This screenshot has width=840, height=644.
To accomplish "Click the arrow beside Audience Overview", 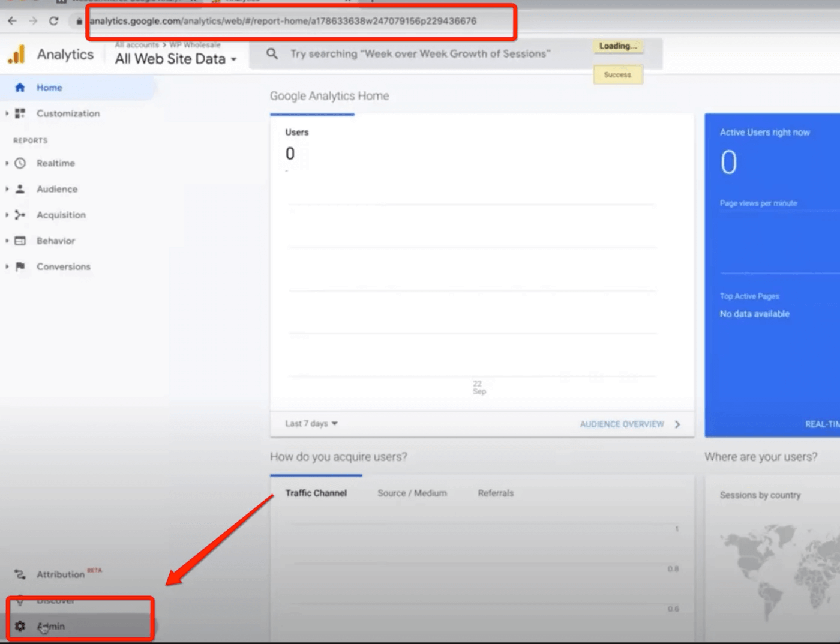I will 677,424.
